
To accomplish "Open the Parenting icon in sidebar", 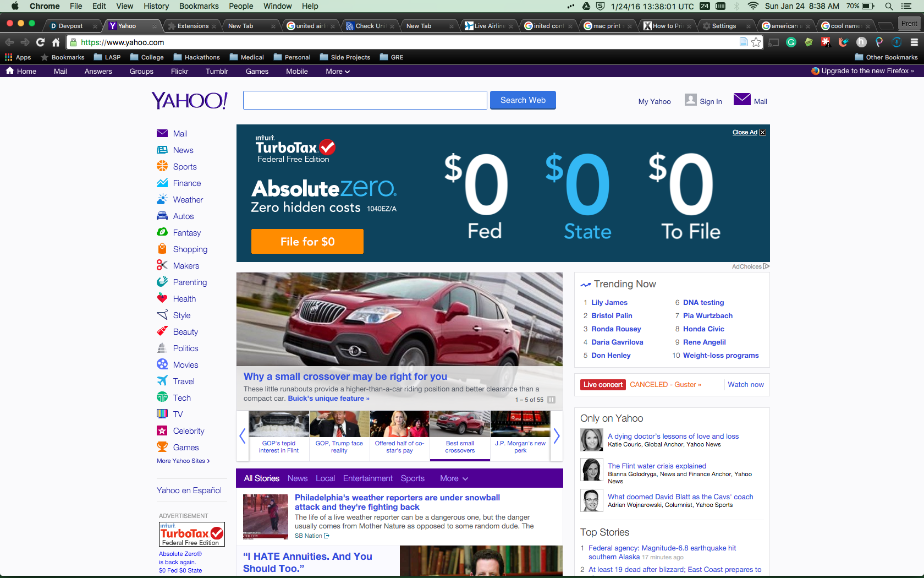I will [162, 282].
